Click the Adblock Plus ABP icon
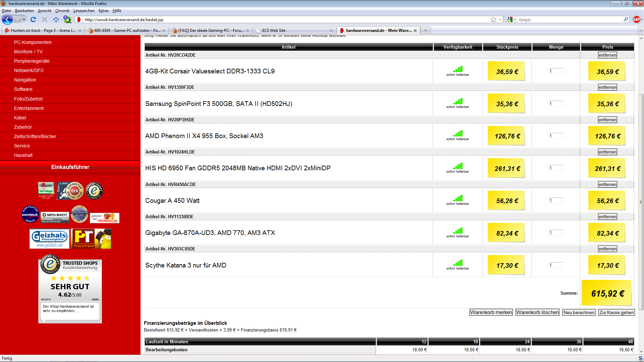 (x=636, y=20)
